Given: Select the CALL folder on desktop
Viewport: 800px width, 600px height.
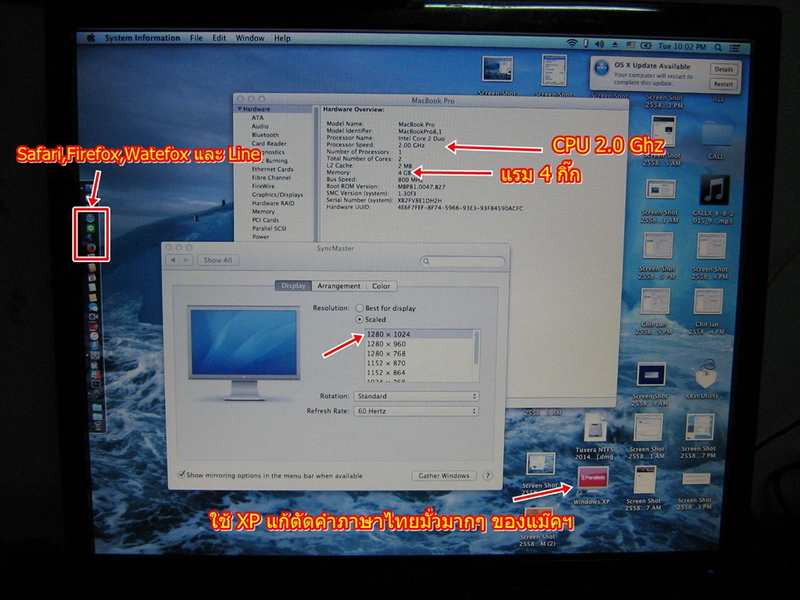Looking at the screenshot, I should [716, 136].
